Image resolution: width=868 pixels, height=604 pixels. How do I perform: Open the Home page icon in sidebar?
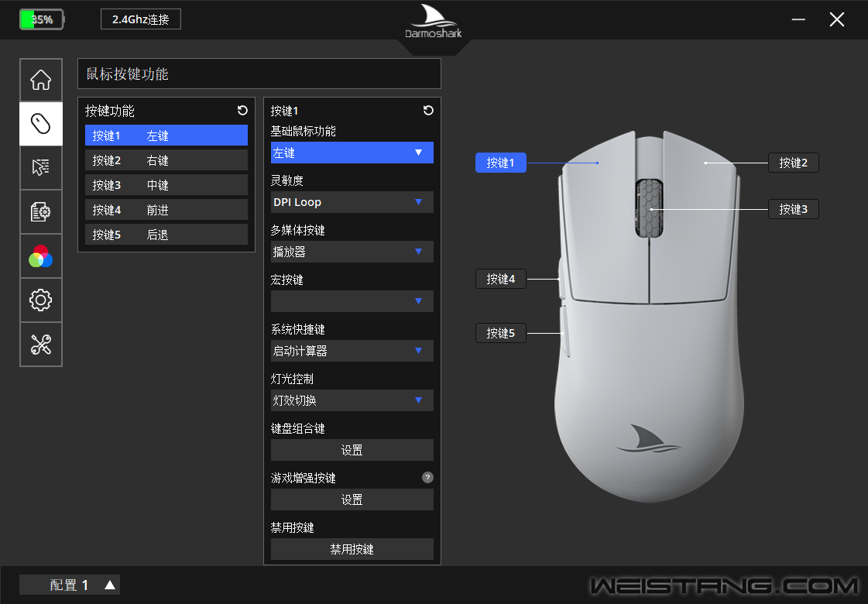pyautogui.click(x=41, y=80)
